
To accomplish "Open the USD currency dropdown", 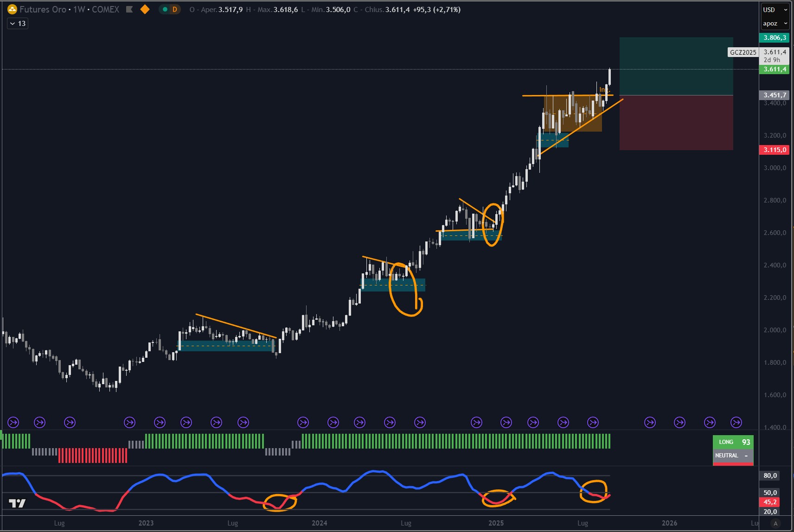I will (x=775, y=10).
